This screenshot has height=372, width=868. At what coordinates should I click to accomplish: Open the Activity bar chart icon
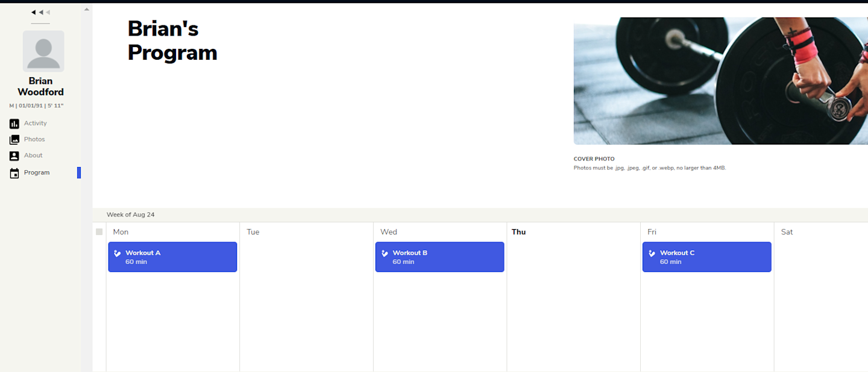(x=14, y=124)
